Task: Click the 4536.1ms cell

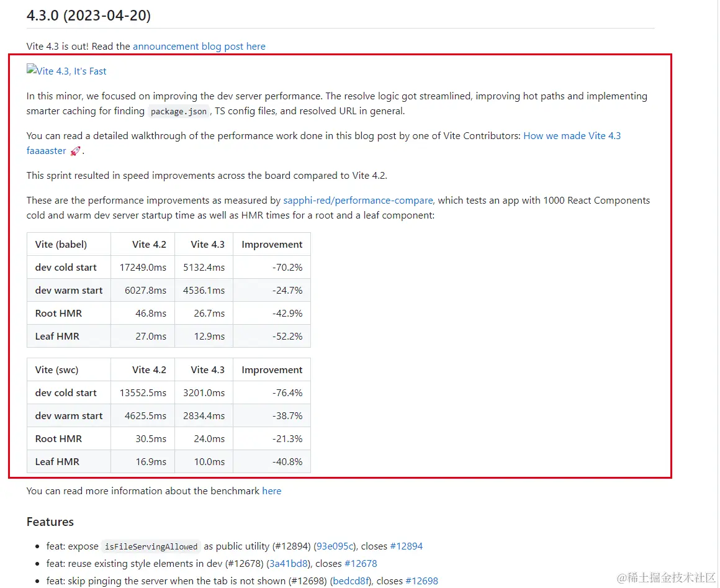Action: pyautogui.click(x=204, y=291)
